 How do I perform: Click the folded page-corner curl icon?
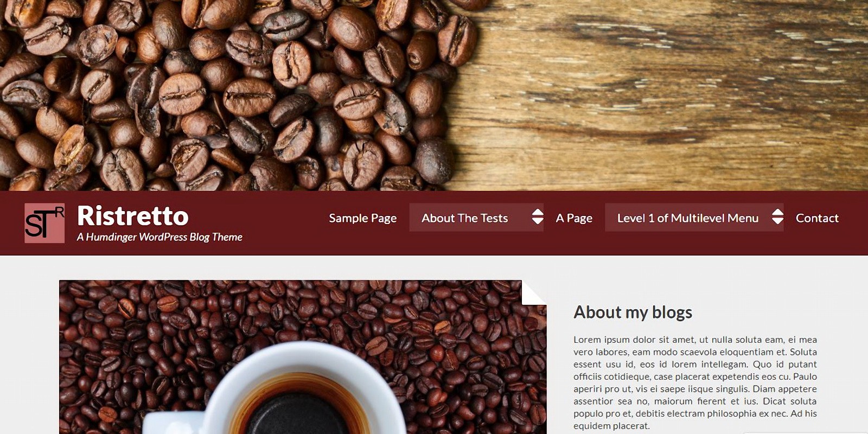coord(534,293)
